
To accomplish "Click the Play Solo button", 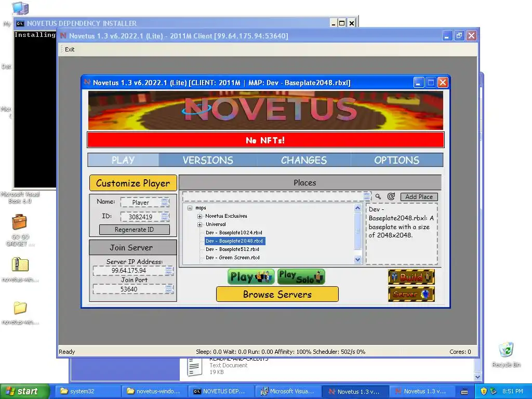I will pyautogui.click(x=301, y=277).
